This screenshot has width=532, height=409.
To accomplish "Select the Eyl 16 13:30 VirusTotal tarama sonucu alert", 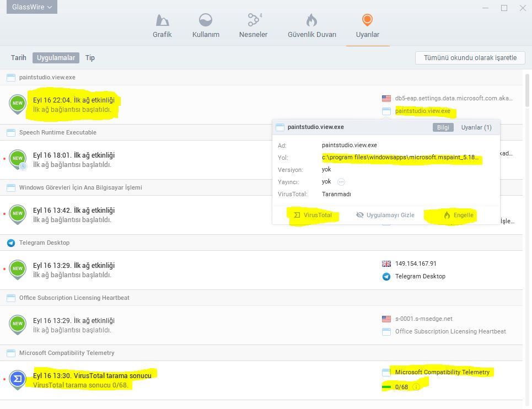I will [261, 380].
